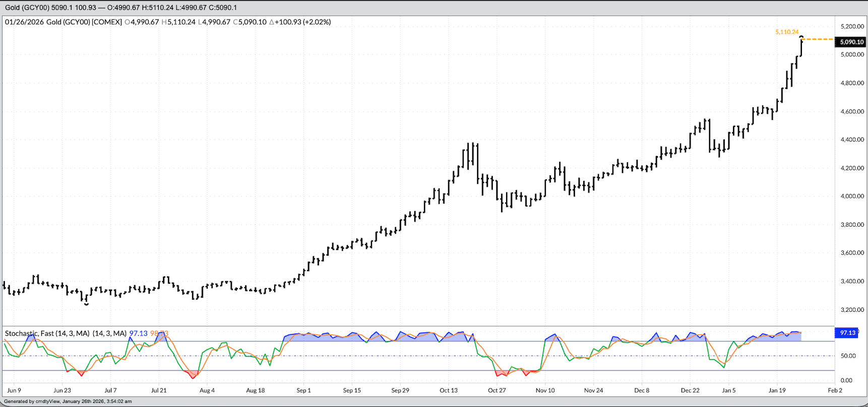Screen dimensions: 868x407
Task: Click the blue 97.13 stochastic badge on right axis
Action: click(x=848, y=333)
